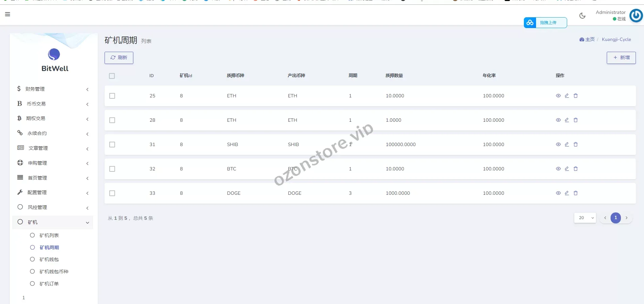The image size is (644, 304).
Task: Click the Administrator avatar icon
Action: click(x=636, y=16)
